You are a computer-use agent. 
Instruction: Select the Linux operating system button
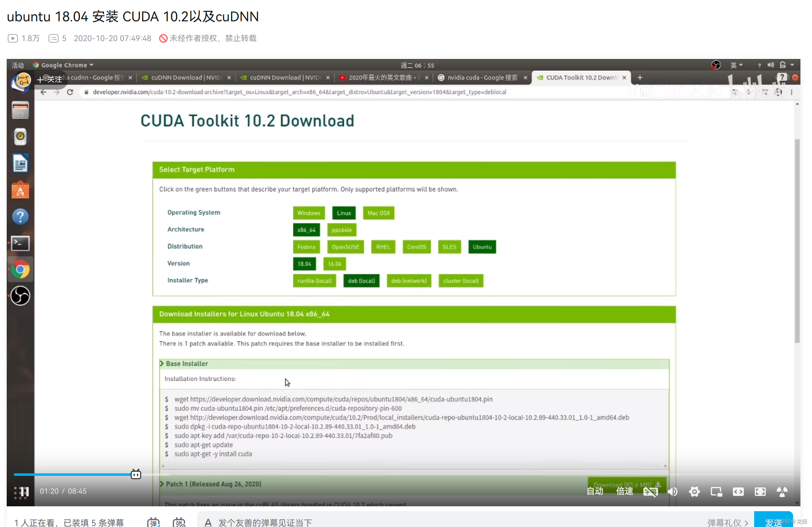click(344, 213)
